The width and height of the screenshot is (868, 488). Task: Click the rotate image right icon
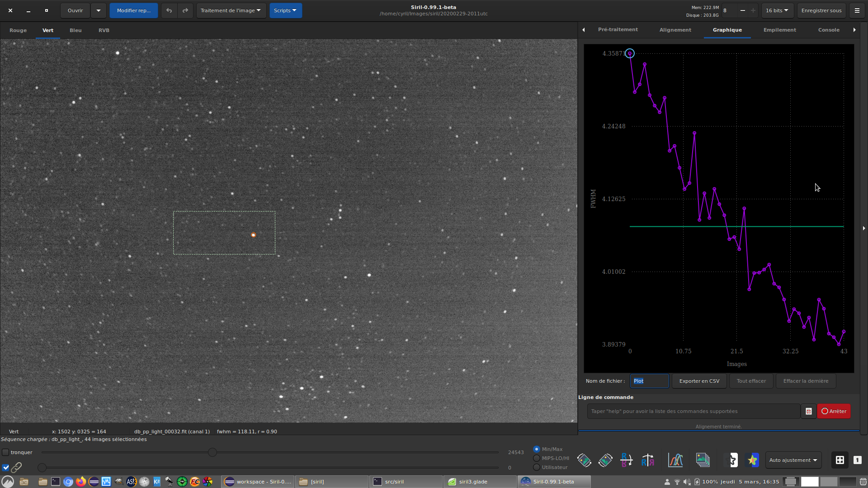(x=605, y=460)
